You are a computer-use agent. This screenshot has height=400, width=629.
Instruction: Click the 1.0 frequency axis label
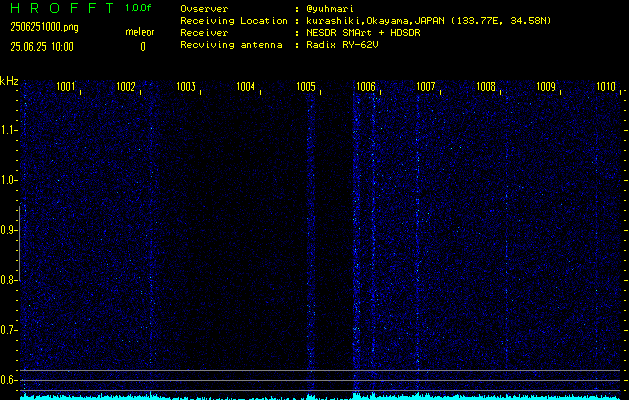click(x=7, y=180)
